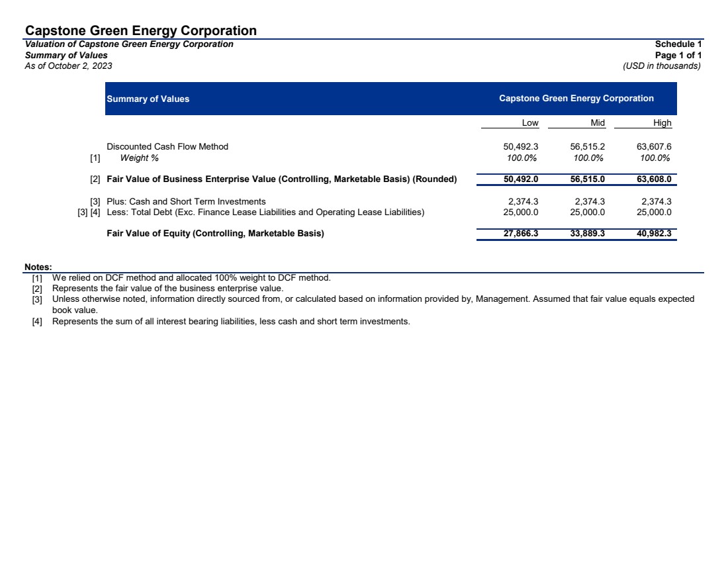Click debt value 25,000.0 in High column
728x562 pixels.
pos(654,212)
